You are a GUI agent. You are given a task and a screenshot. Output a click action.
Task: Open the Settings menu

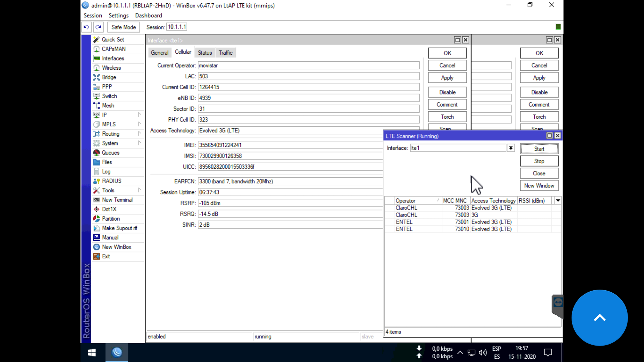point(118,15)
